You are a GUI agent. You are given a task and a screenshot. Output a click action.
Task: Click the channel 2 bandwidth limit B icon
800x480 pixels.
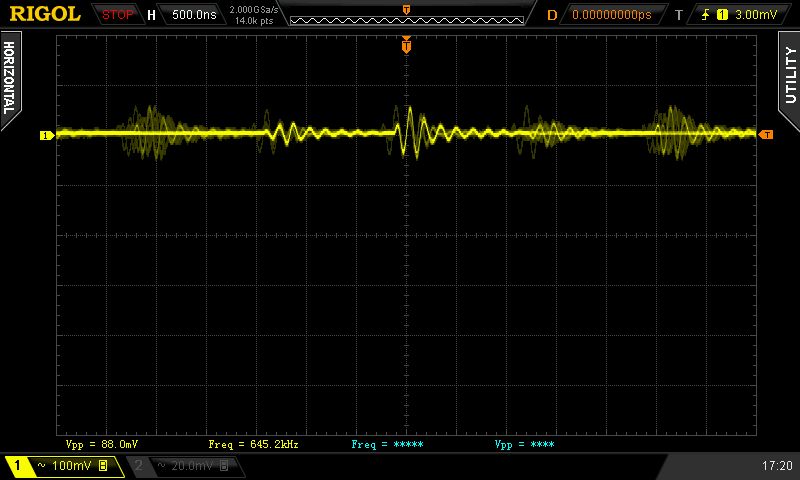[x=224, y=466]
